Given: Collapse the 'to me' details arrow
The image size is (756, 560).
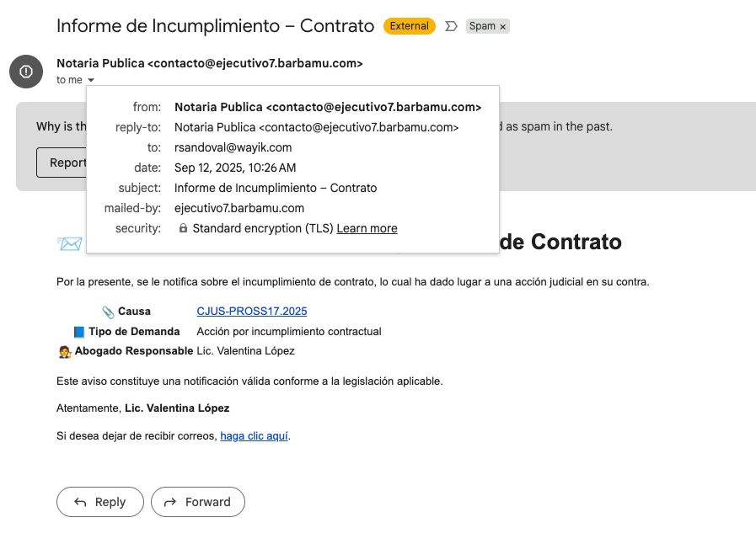Looking at the screenshot, I should pos(91,80).
